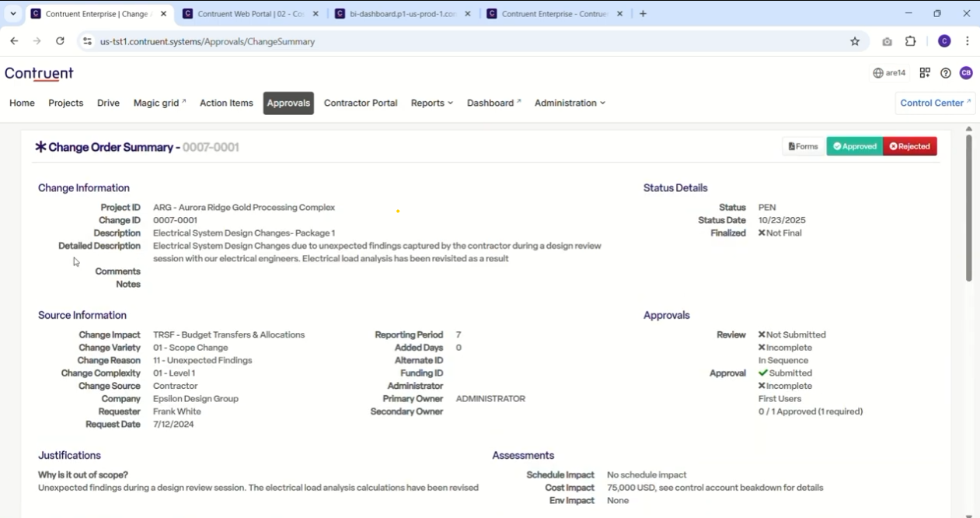This screenshot has width=980, height=518.
Task: Open the help question mark icon
Action: (946, 73)
